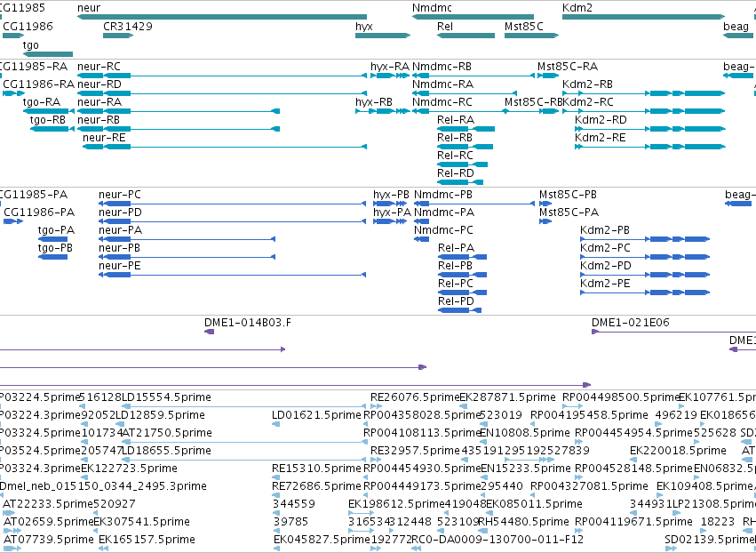Screen dimensions: 756x553
Task: Select the DME1-014B03.F feature label
Action: pyautogui.click(x=248, y=323)
